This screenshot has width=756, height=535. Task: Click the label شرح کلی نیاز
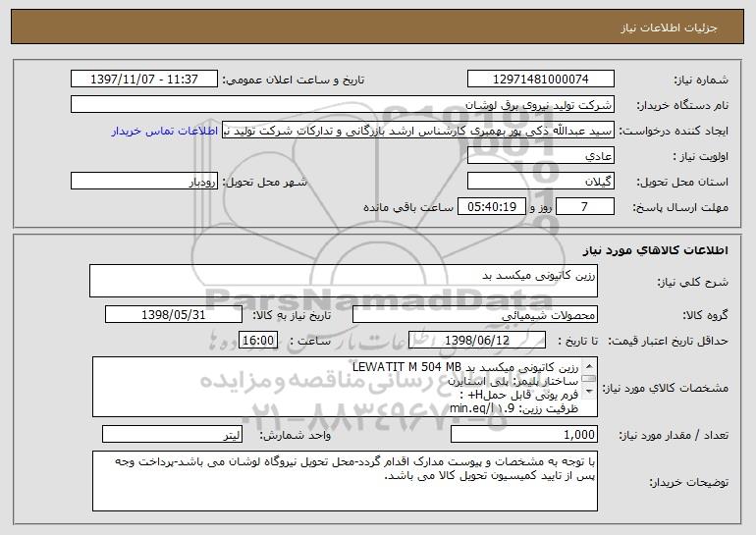click(693, 283)
